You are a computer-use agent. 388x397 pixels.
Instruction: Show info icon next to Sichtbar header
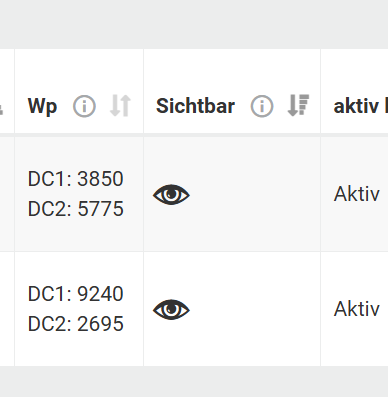pos(262,107)
